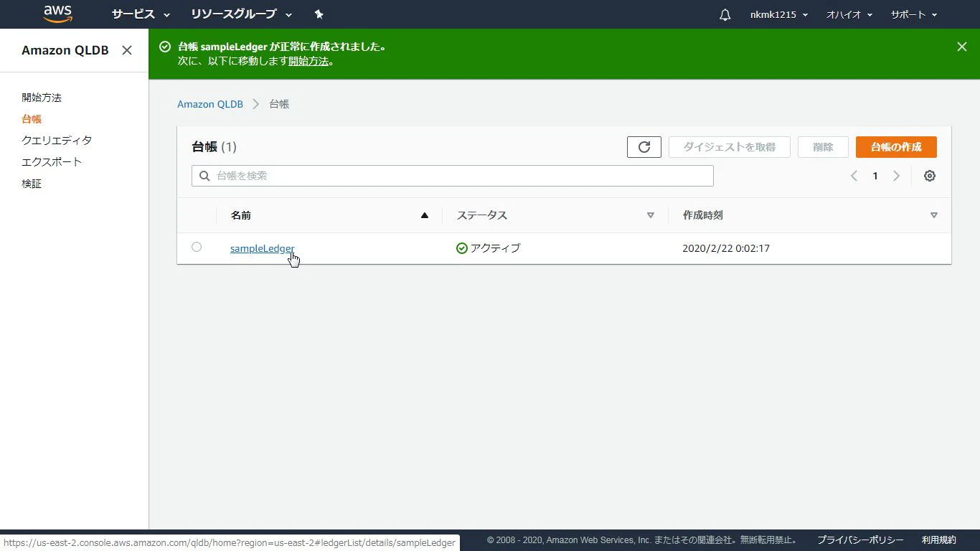Image resolution: width=980 pixels, height=551 pixels.
Task: Open the notifications bell icon
Action: [725, 14]
